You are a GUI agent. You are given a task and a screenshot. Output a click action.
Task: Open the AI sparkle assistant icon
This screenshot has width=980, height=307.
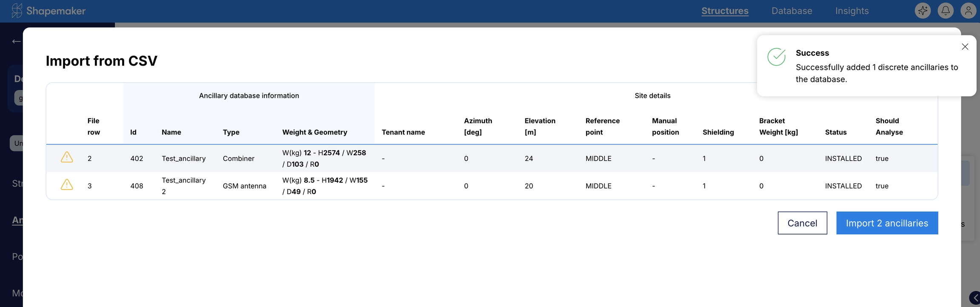[922, 11]
